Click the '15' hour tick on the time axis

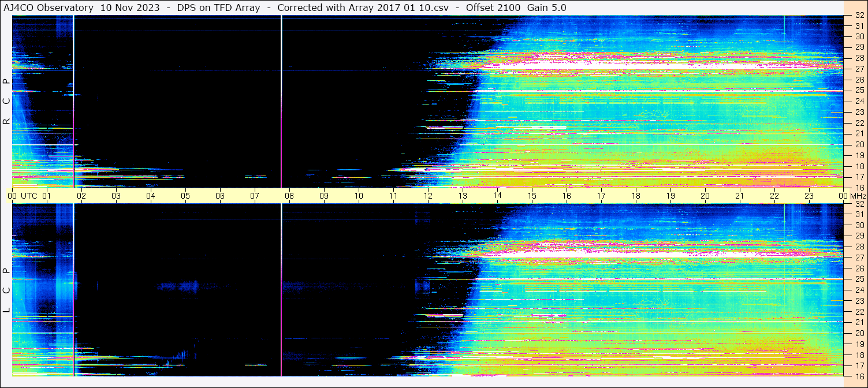(x=532, y=196)
